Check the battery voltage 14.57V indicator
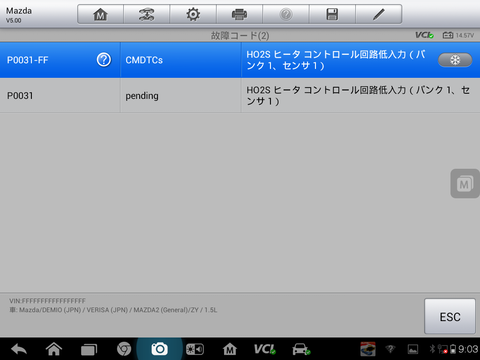The width and height of the screenshot is (480, 360). coord(458,35)
